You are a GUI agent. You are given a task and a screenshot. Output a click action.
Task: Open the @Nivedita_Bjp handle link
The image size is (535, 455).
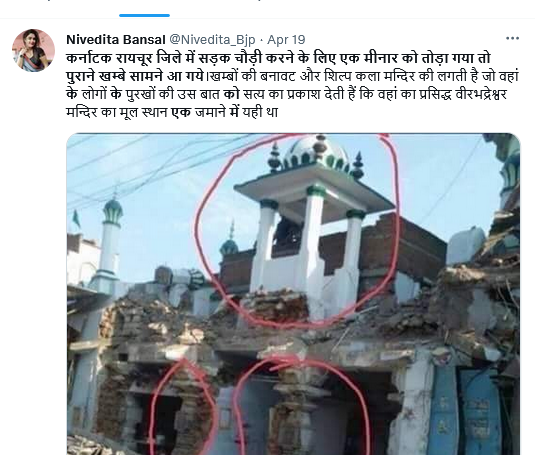[x=212, y=40]
